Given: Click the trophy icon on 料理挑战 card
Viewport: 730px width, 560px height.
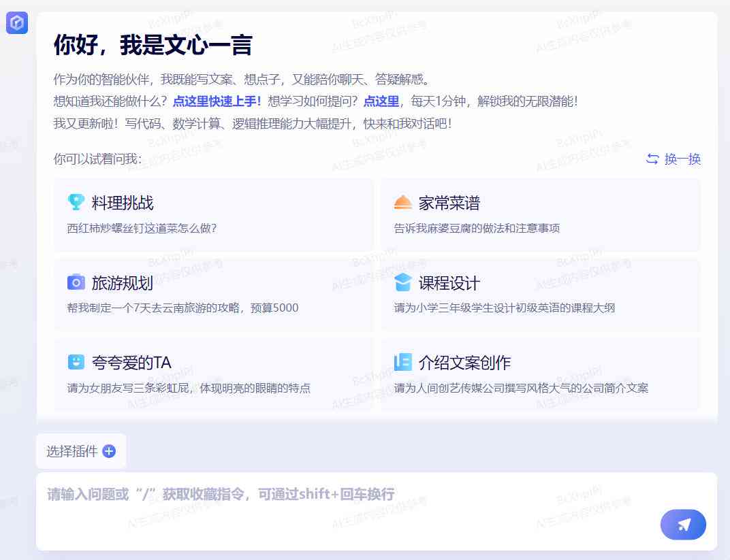Looking at the screenshot, I should pos(76,202).
